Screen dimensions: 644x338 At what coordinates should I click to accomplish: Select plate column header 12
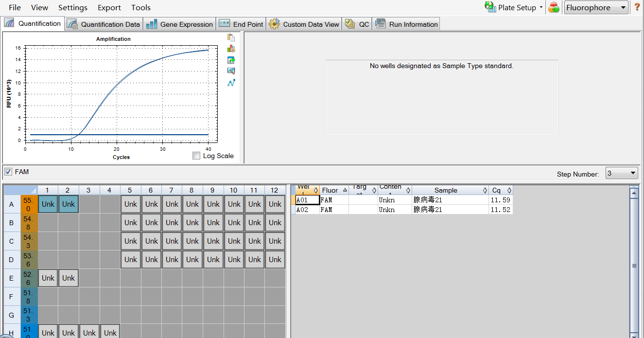coord(275,190)
